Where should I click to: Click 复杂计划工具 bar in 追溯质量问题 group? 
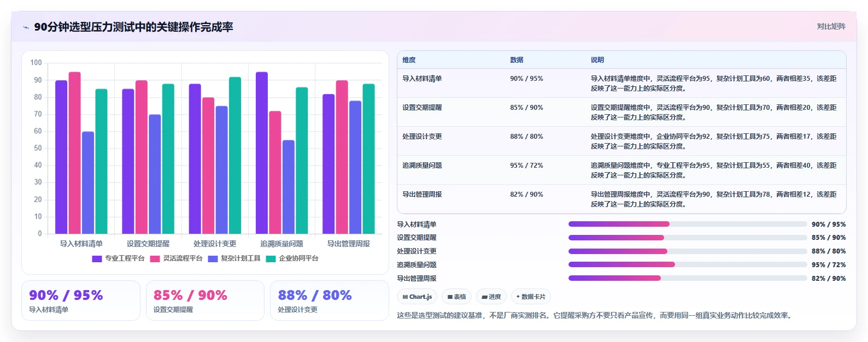click(288, 187)
